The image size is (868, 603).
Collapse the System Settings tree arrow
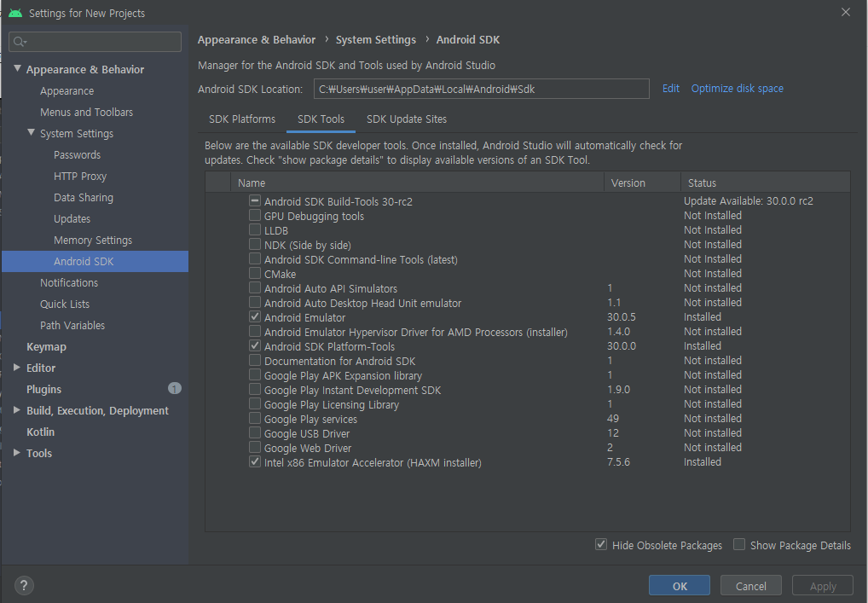pyautogui.click(x=32, y=133)
